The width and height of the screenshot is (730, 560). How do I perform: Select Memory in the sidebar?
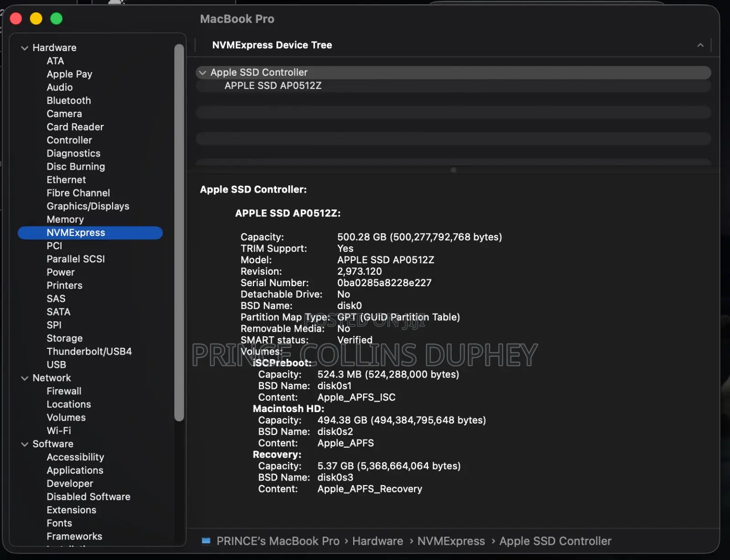tap(65, 220)
